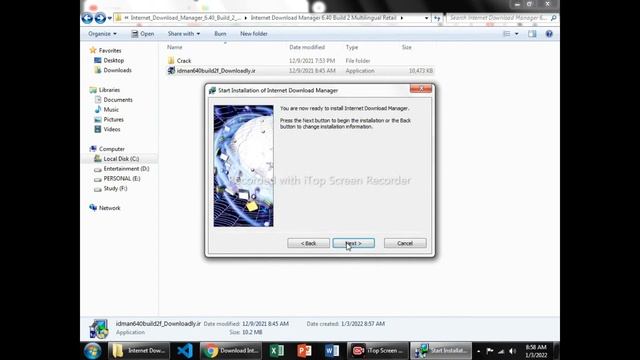The height and width of the screenshot is (360, 640).
Task: Sort files by Size column
Action: pyautogui.click(x=407, y=47)
